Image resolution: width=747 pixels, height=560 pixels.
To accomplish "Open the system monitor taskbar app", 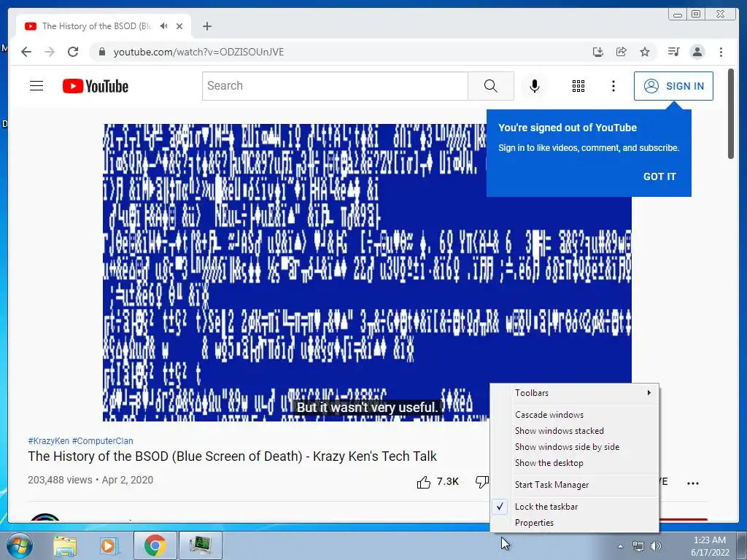I will (200, 546).
